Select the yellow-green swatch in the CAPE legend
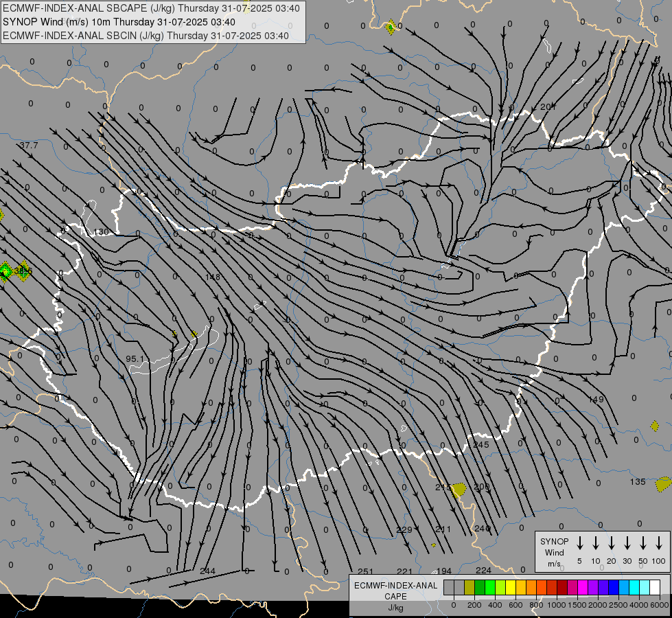The image size is (672, 618). pyautogui.click(x=500, y=587)
